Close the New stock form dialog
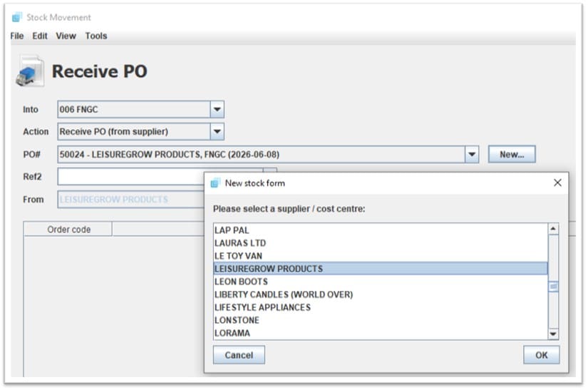 (557, 183)
